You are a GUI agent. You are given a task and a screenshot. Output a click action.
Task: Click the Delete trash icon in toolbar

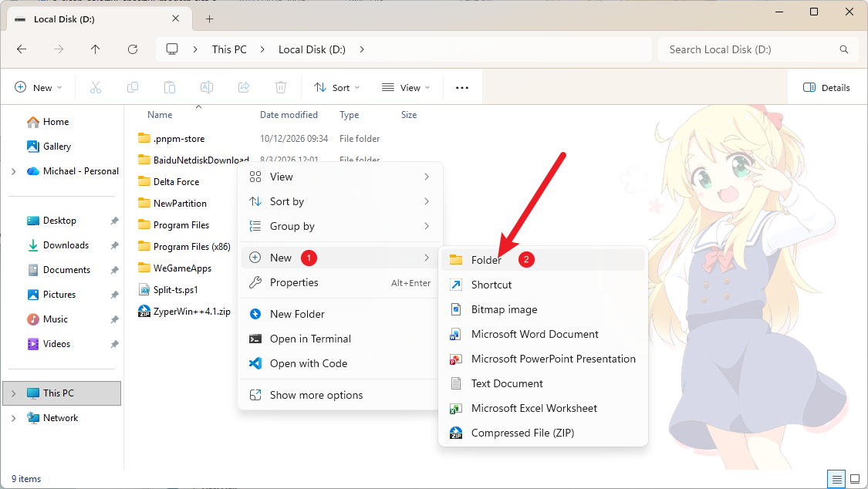coord(281,87)
